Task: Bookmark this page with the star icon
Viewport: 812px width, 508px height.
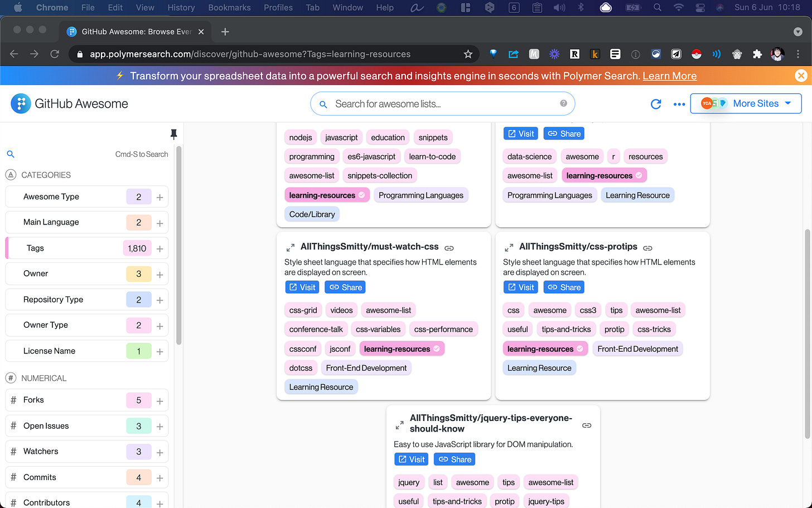Action: [468, 54]
